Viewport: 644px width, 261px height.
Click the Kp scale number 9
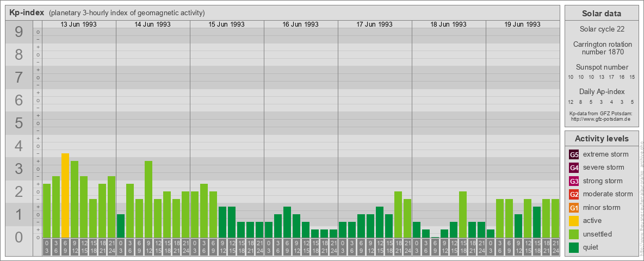[19, 32]
